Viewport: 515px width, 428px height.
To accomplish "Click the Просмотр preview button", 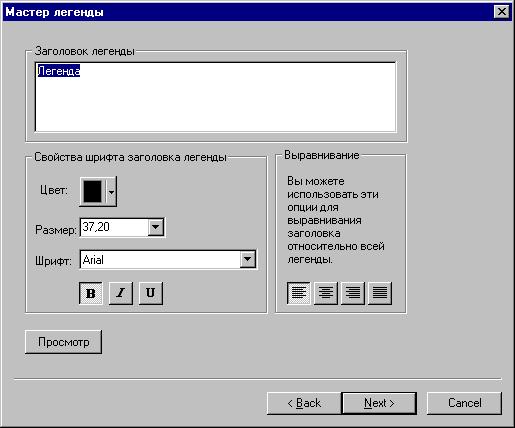I will click(63, 342).
